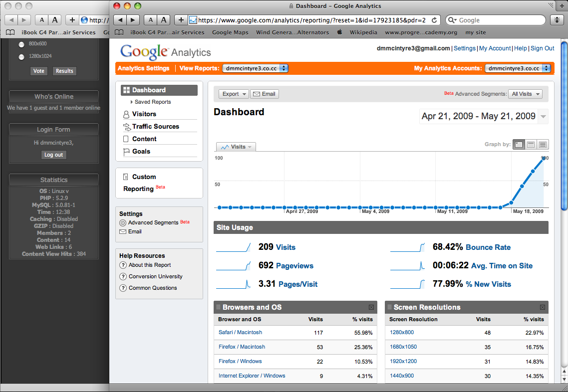Click the Vote button in background window
The width and height of the screenshot is (568, 392).
coord(39,71)
